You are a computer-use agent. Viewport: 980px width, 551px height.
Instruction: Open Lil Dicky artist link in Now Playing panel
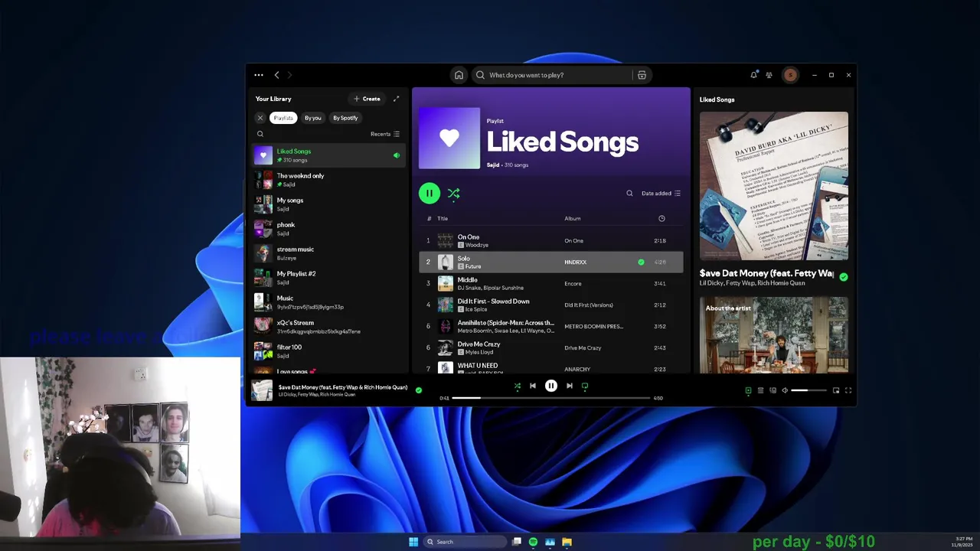click(x=713, y=283)
